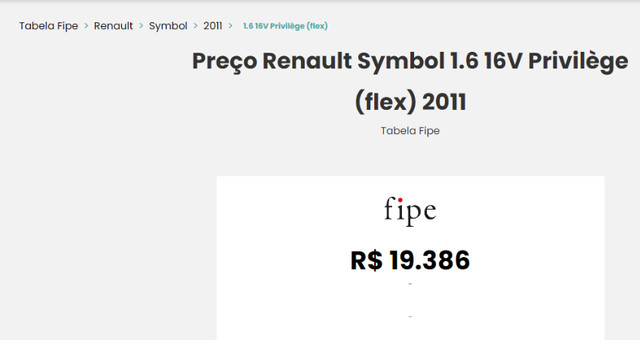
Task: Click the chevron right after the 2011 breadcrumb
Action: pos(231,26)
